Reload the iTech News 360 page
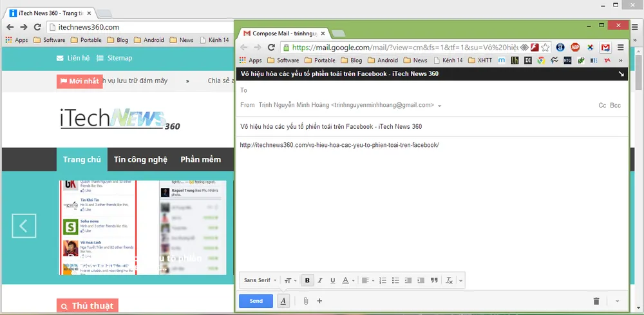Image resolution: width=644 pixels, height=315 pixels. 37,27
